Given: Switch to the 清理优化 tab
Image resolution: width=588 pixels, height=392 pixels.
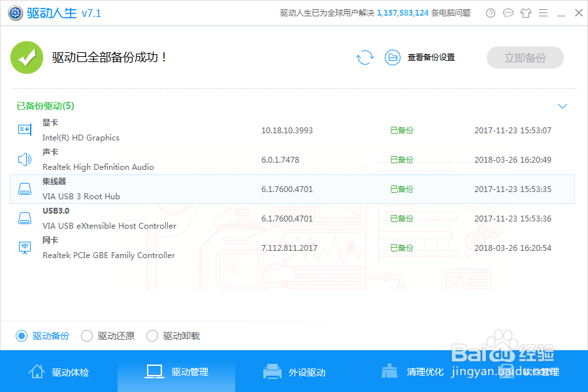Looking at the screenshot, I should pyautogui.click(x=412, y=372).
